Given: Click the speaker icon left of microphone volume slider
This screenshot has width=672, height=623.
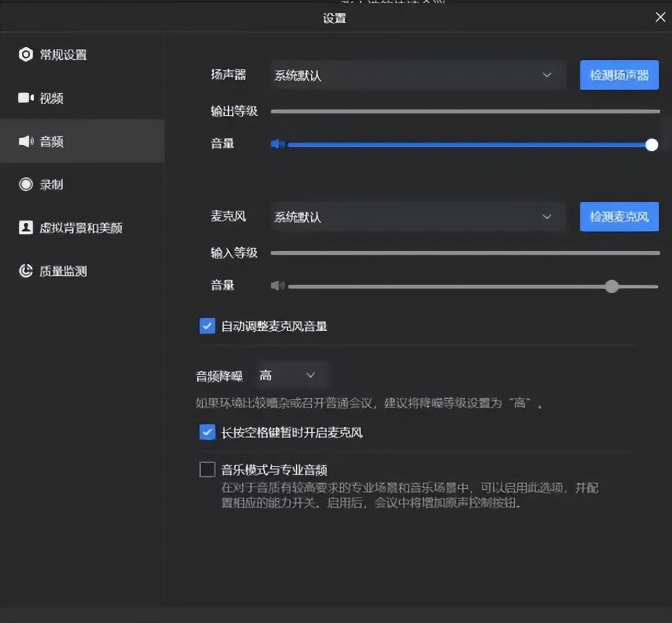Looking at the screenshot, I should tap(277, 285).
